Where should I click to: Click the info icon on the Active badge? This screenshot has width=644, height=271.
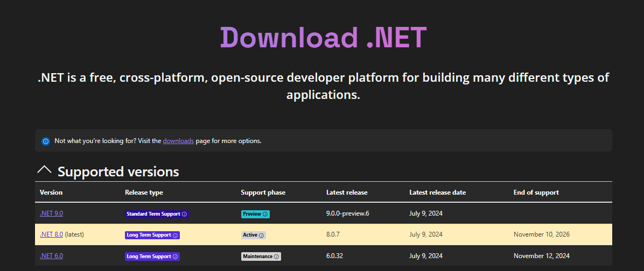(261, 236)
